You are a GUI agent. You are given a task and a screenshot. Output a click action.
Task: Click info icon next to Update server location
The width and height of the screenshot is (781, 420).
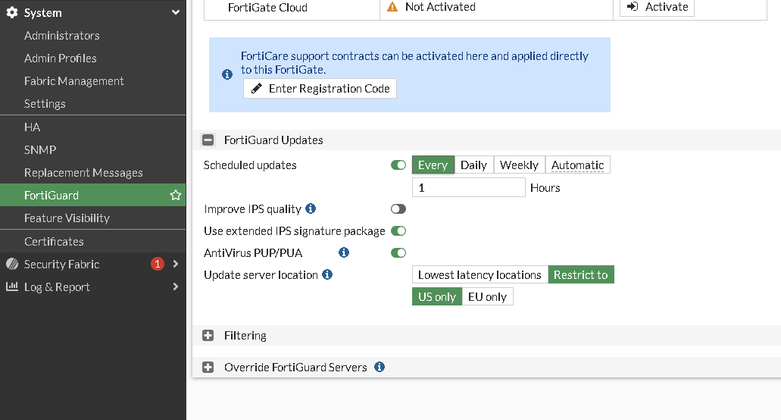(327, 275)
